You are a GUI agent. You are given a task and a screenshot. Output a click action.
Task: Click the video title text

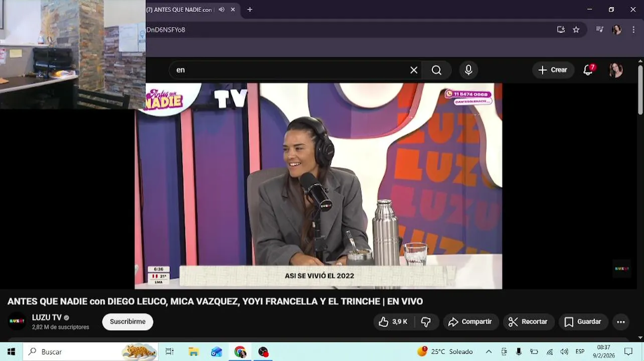coord(215,301)
